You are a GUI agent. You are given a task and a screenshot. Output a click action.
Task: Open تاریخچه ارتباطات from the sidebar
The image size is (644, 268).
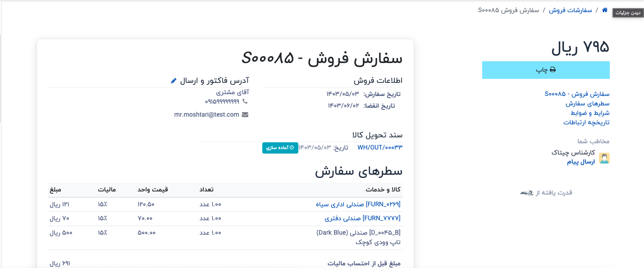pos(586,123)
